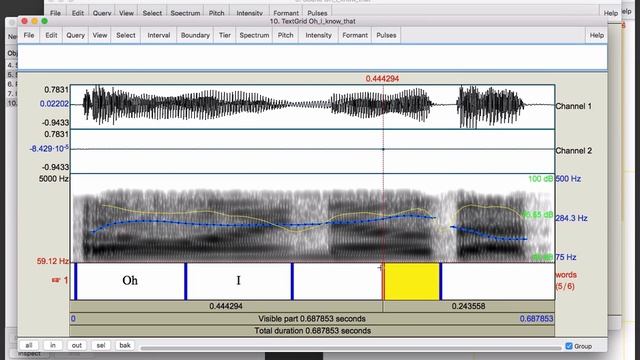
Task: Select the empty interval after 'I'
Action: pos(338,281)
